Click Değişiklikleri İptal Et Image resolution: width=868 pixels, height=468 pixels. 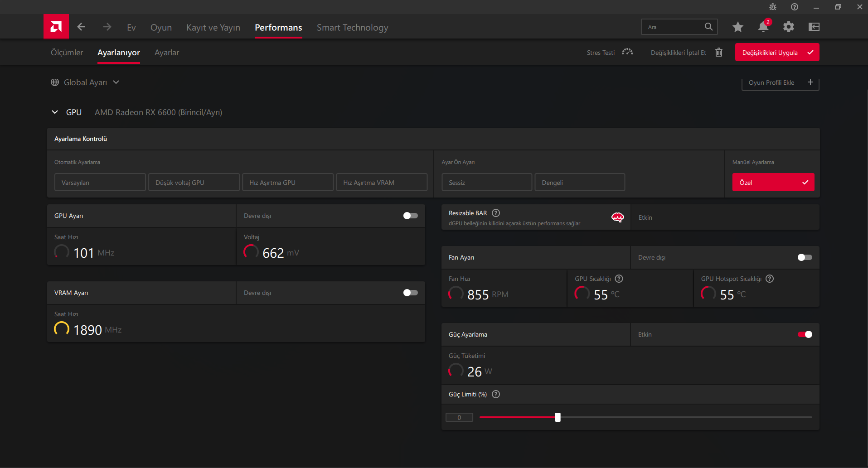[x=678, y=53]
